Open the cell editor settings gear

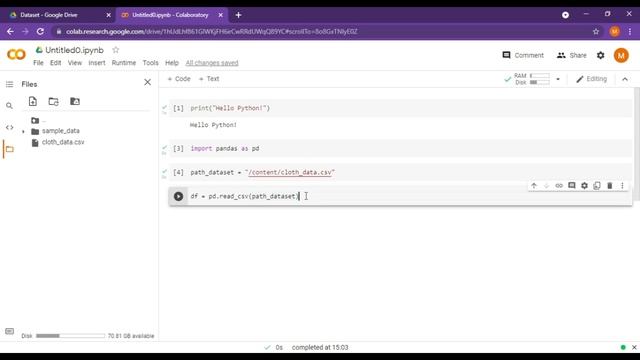point(584,186)
